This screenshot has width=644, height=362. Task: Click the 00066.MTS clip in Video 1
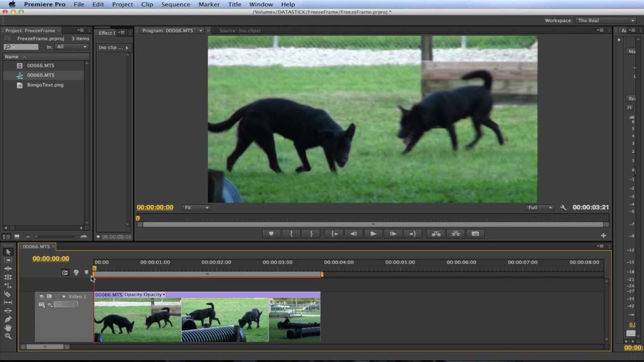(207, 317)
